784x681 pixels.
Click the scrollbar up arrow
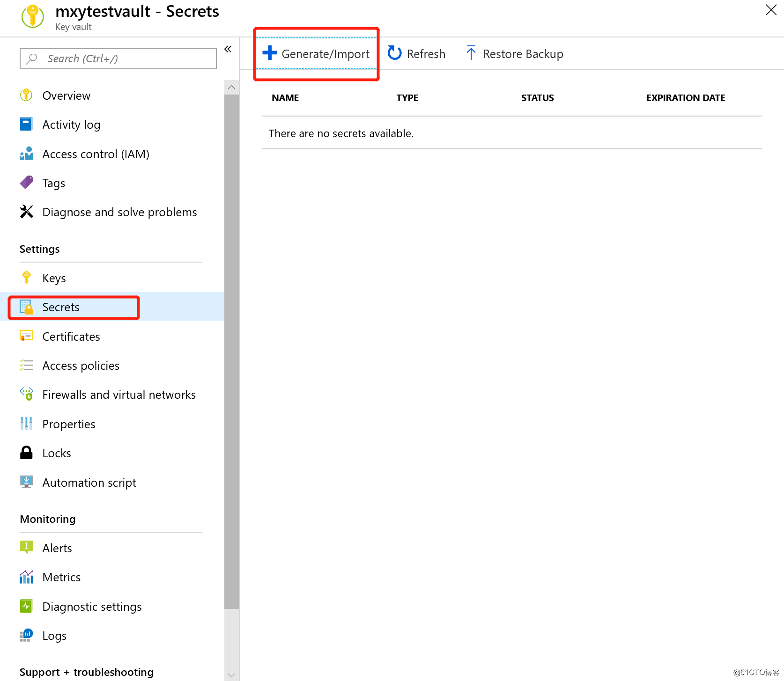tap(231, 88)
